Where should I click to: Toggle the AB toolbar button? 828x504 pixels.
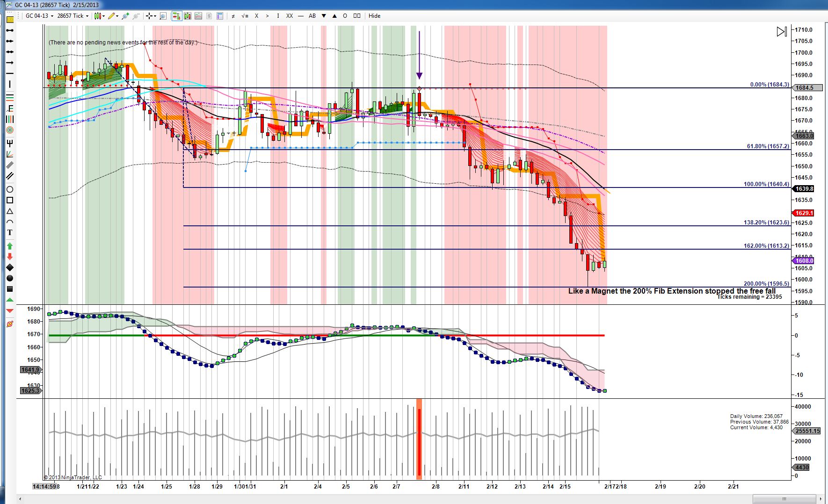point(312,16)
